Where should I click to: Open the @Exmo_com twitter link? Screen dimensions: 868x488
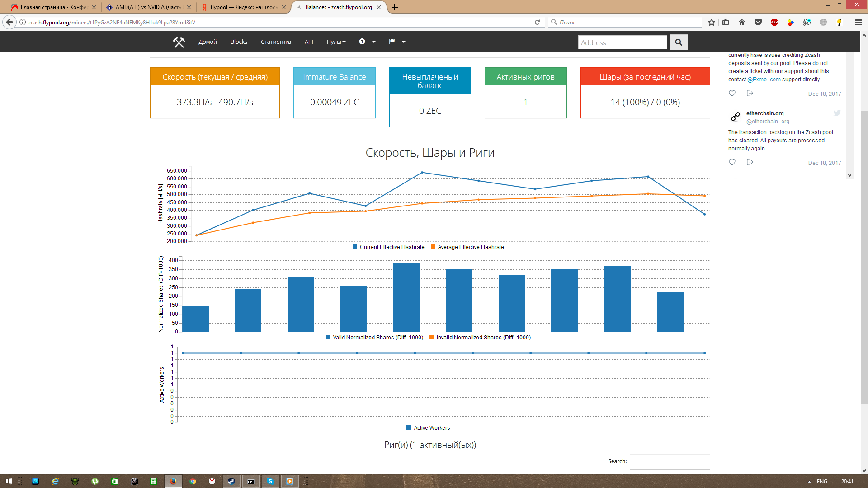[x=764, y=80]
